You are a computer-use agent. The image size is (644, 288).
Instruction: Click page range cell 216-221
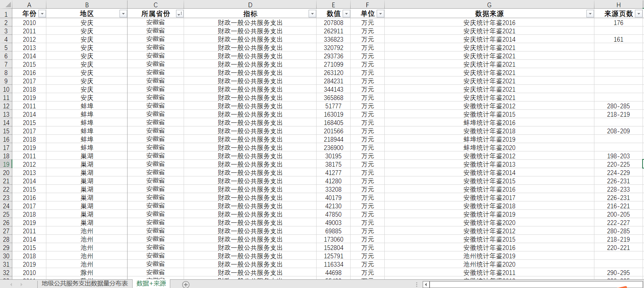[x=619, y=206]
